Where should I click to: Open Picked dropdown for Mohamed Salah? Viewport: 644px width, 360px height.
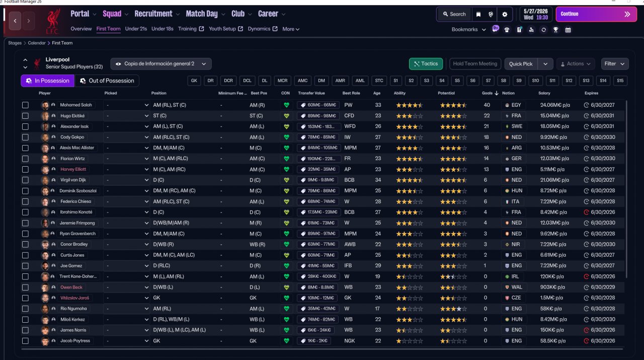(x=127, y=105)
